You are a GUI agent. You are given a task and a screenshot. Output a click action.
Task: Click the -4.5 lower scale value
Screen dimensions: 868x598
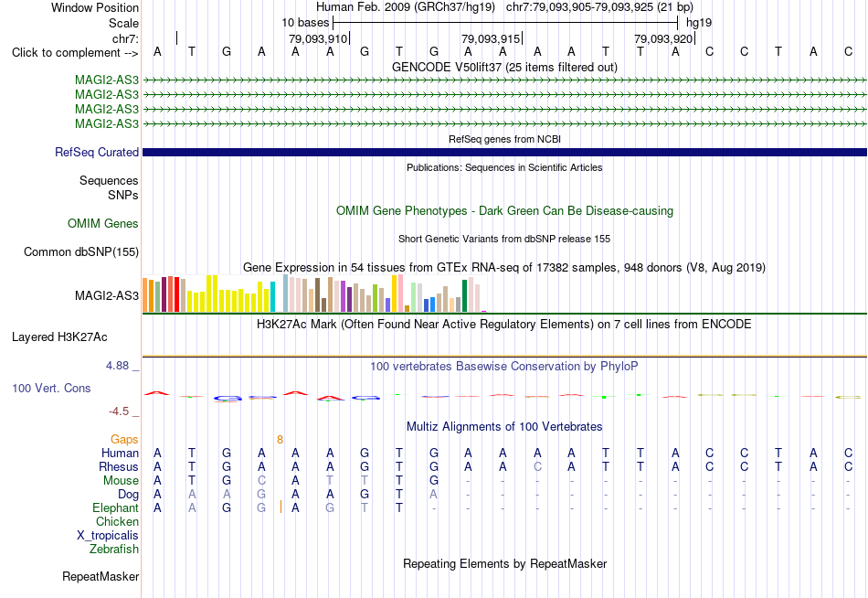click(119, 411)
